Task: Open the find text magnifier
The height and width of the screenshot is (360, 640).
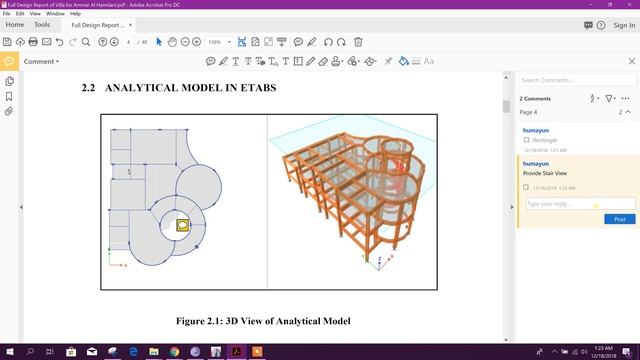Action: 86,42
